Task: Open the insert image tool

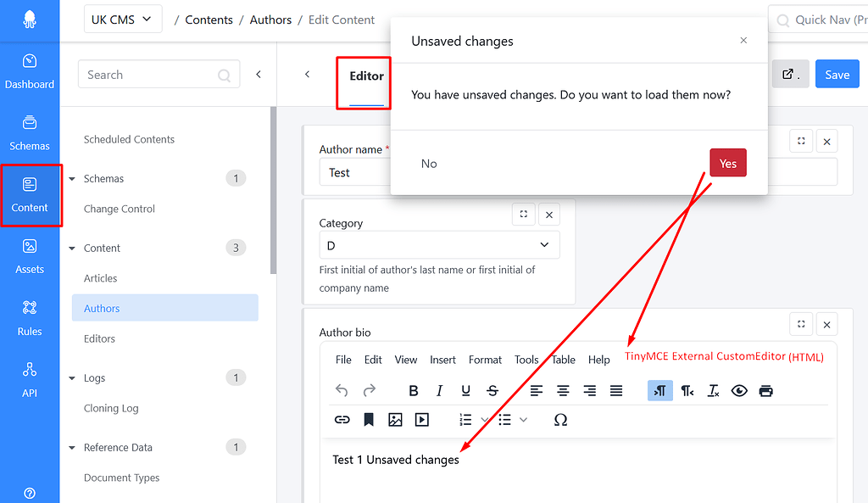Action: (x=395, y=419)
